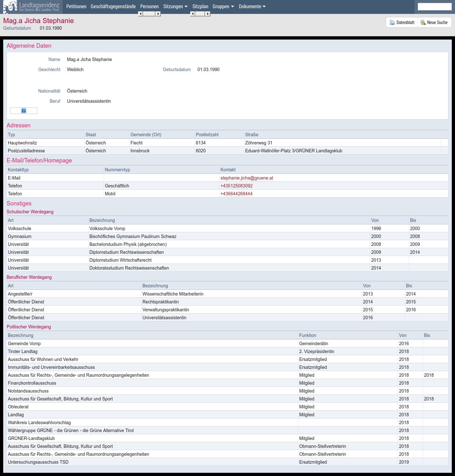Click Bachelorstudium Physik (abgebrochen) entry
455x476 pixels.
coord(128,244)
